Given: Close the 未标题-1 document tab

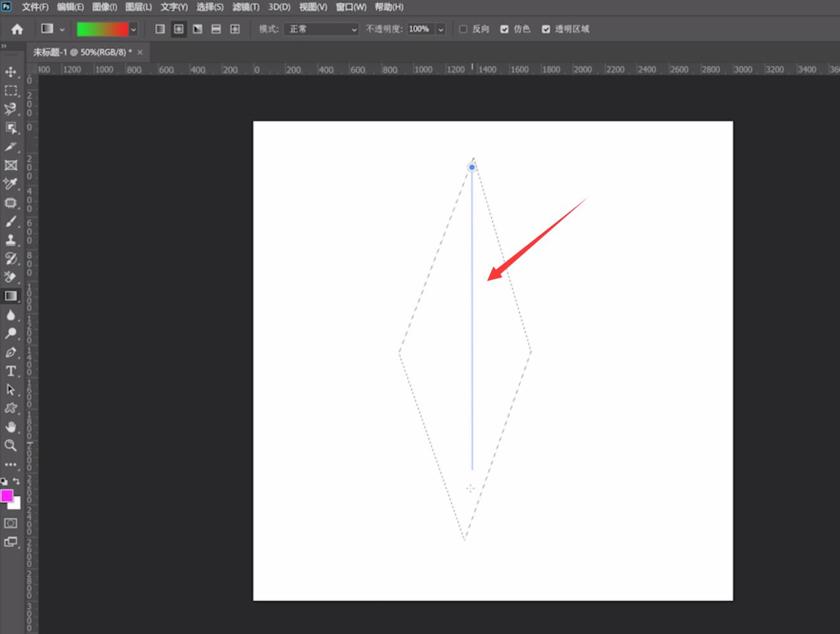Looking at the screenshot, I should (140, 52).
